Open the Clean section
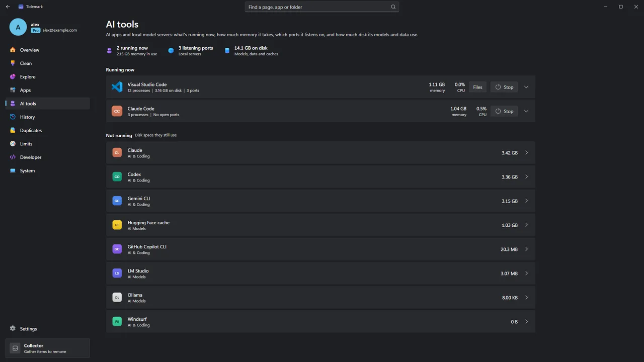This screenshot has width=644, height=362. click(x=48, y=63)
